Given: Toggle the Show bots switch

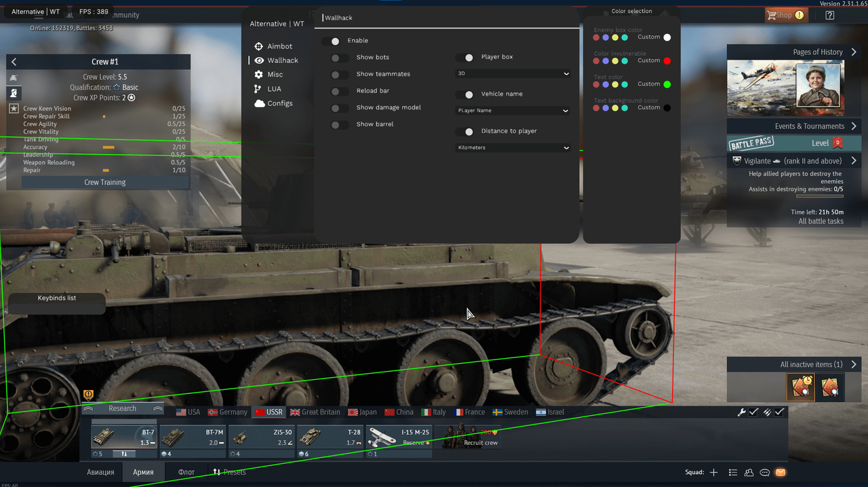Looking at the screenshot, I should (x=340, y=58).
